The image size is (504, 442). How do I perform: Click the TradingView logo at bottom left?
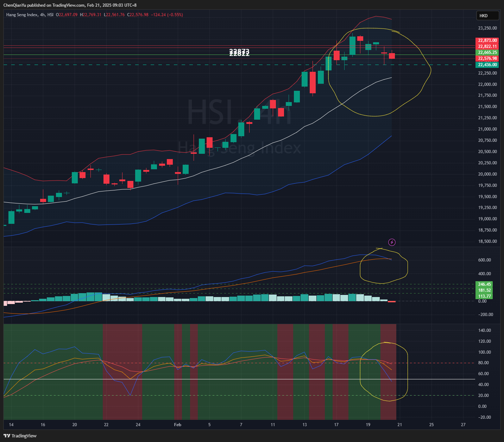click(x=20, y=436)
